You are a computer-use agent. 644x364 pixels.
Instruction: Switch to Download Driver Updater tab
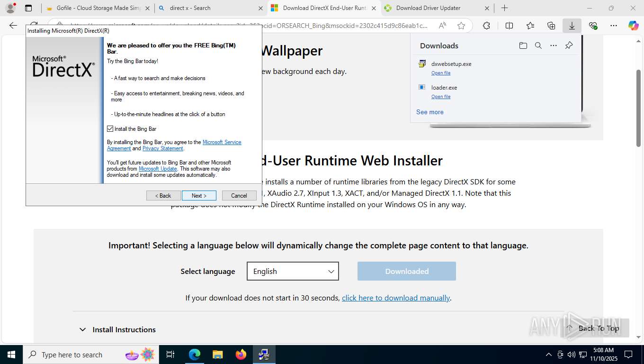point(437,8)
